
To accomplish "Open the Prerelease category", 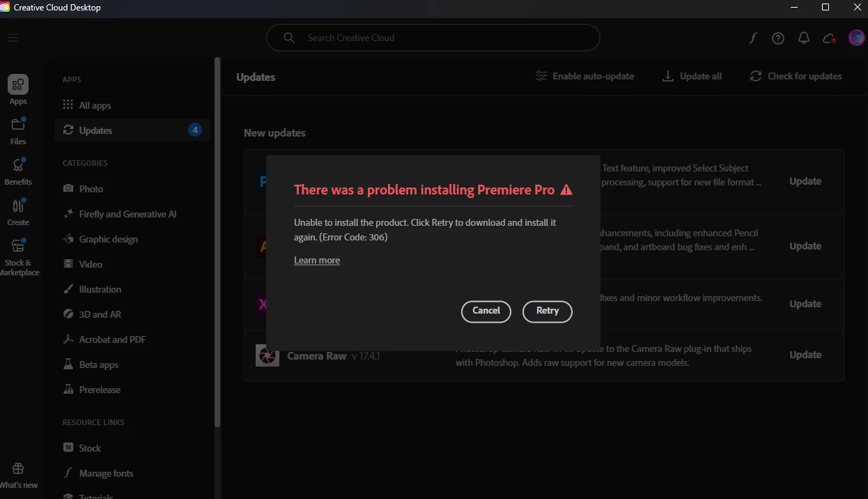I will pos(100,390).
